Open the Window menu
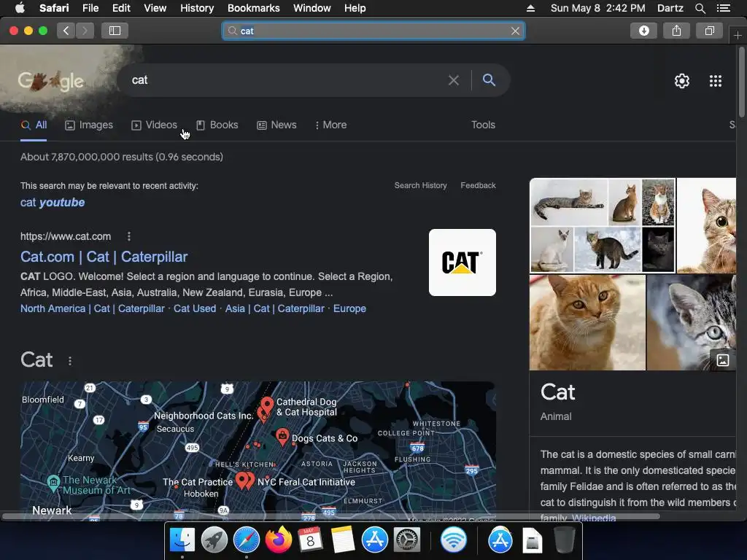 point(311,8)
